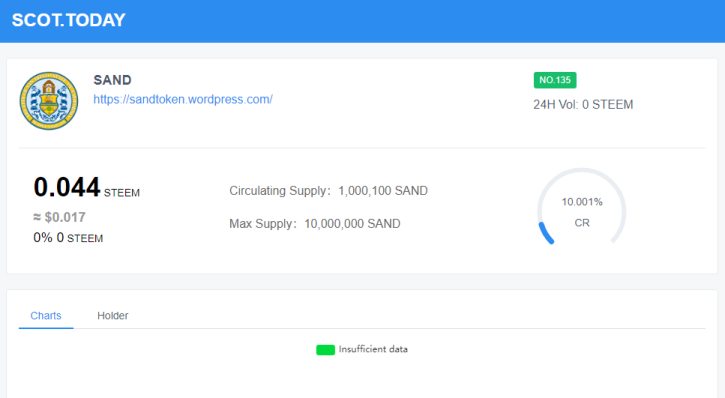Click the SCOT.TODAY site title
The height and width of the screenshot is (398, 725).
(x=68, y=20)
